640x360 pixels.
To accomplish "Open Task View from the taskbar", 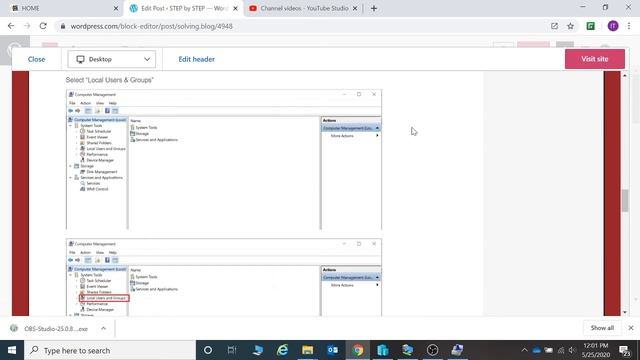I will [232, 350].
